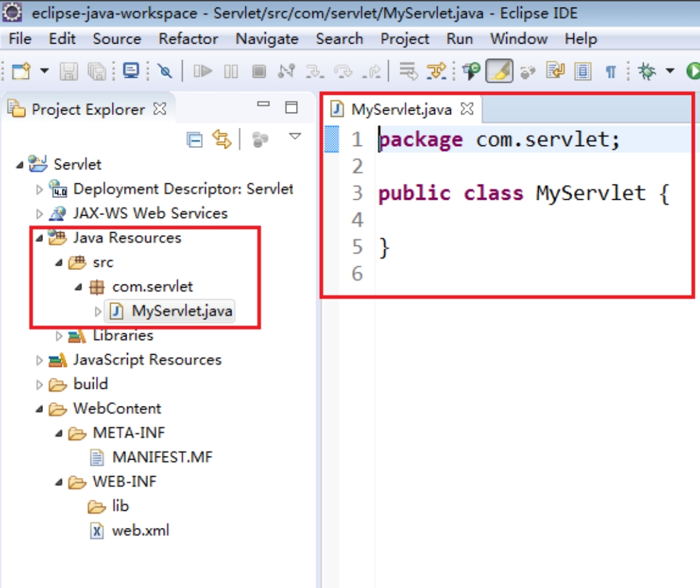This screenshot has width=700, height=588.
Task: Click Collapse All icon in Project Explorer
Action: [x=195, y=140]
